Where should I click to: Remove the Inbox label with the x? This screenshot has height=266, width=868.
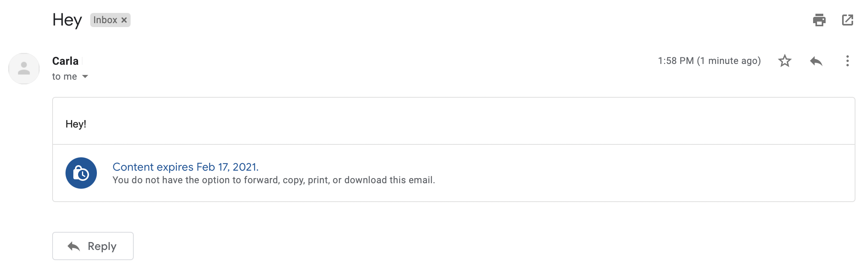pyautogui.click(x=124, y=20)
